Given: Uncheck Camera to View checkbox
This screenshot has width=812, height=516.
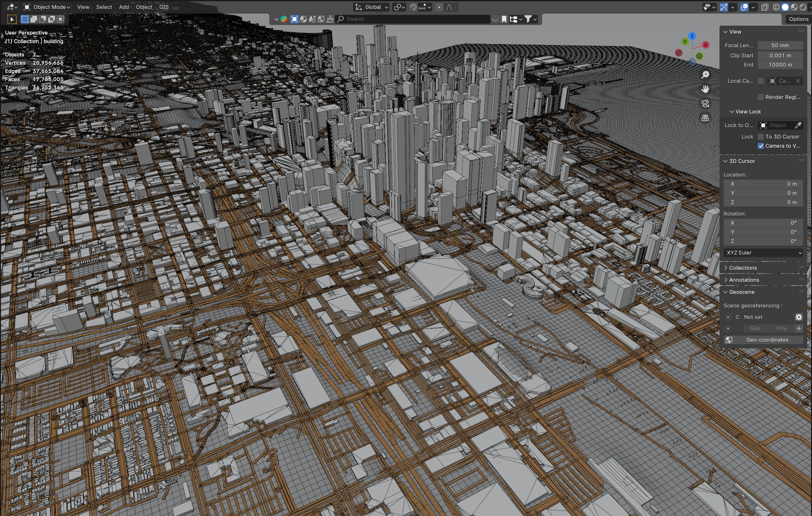Looking at the screenshot, I should (x=761, y=146).
